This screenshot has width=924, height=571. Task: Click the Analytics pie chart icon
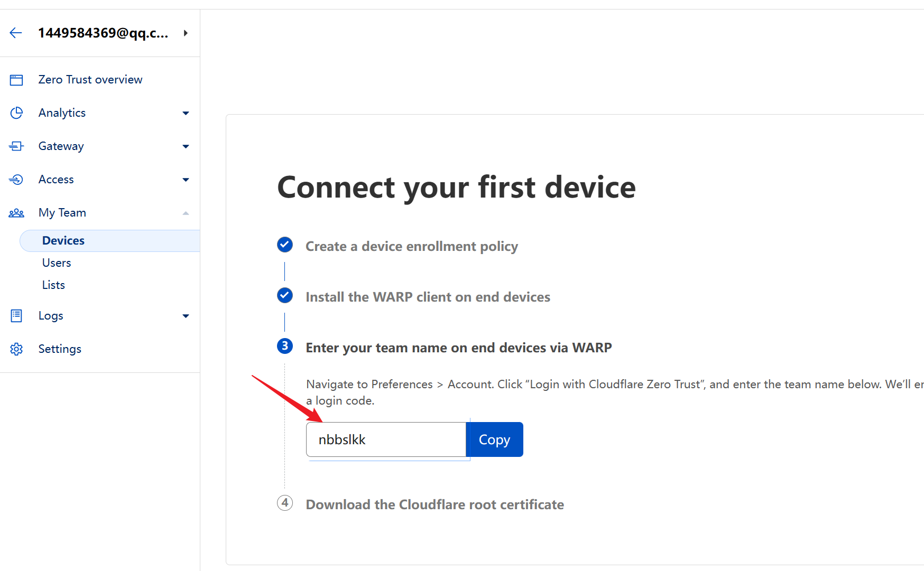pyautogui.click(x=16, y=113)
